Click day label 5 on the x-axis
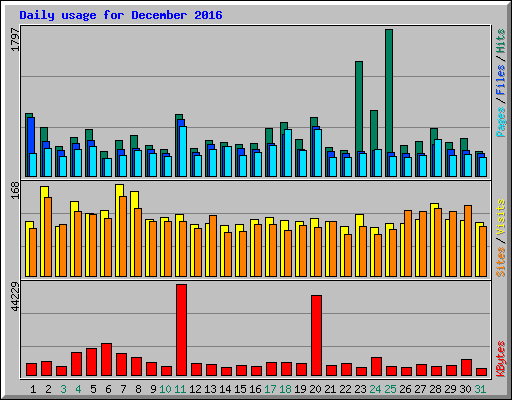The height and width of the screenshot is (400, 512). pos(93,389)
